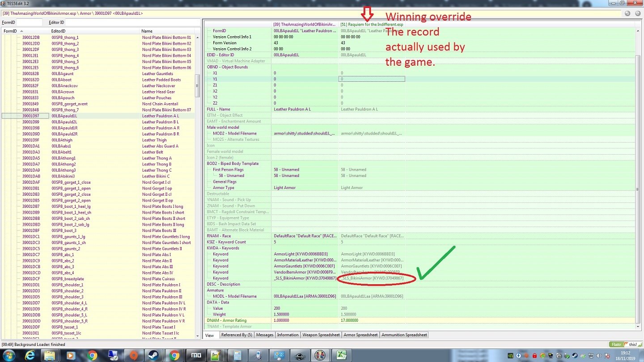Image resolution: width=644 pixels, height=362 pixels.
Task: Select record 00SPB_thong_1 in the tree
Action: tap(97, 38)
